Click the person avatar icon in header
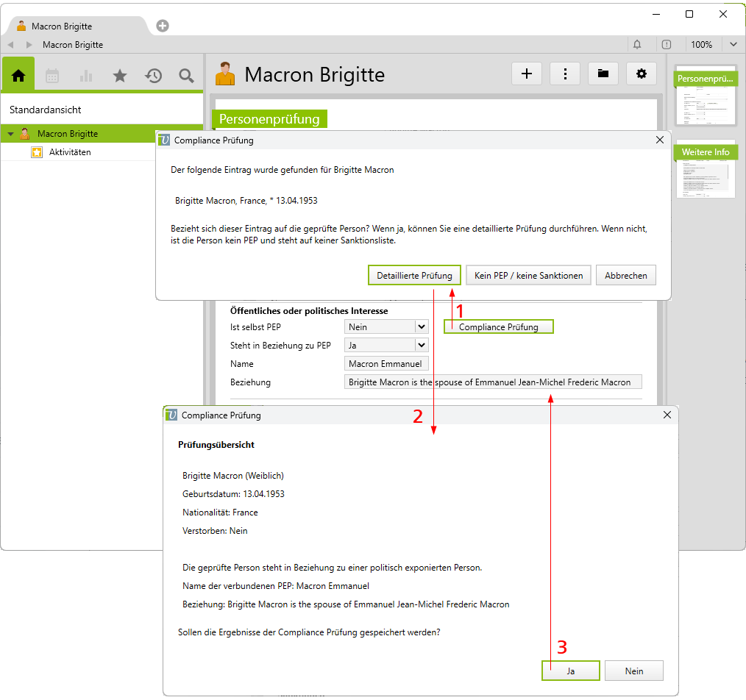The image size is (746, 700). point(225,74)
